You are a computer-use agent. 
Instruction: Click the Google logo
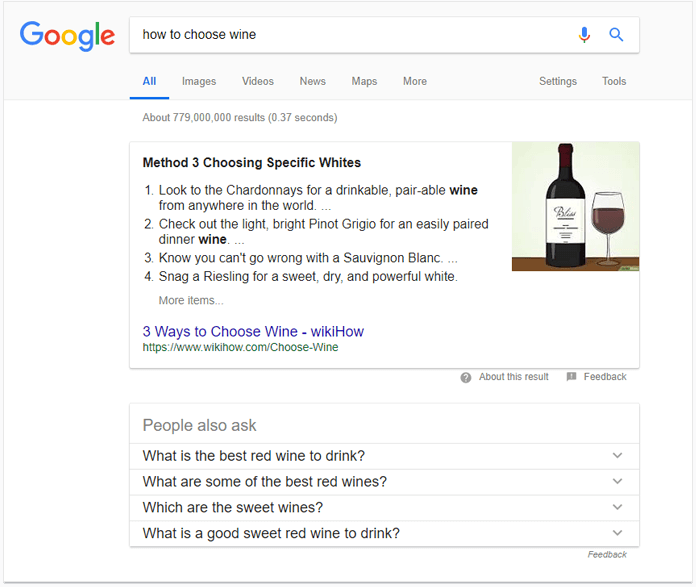[67, 35]
